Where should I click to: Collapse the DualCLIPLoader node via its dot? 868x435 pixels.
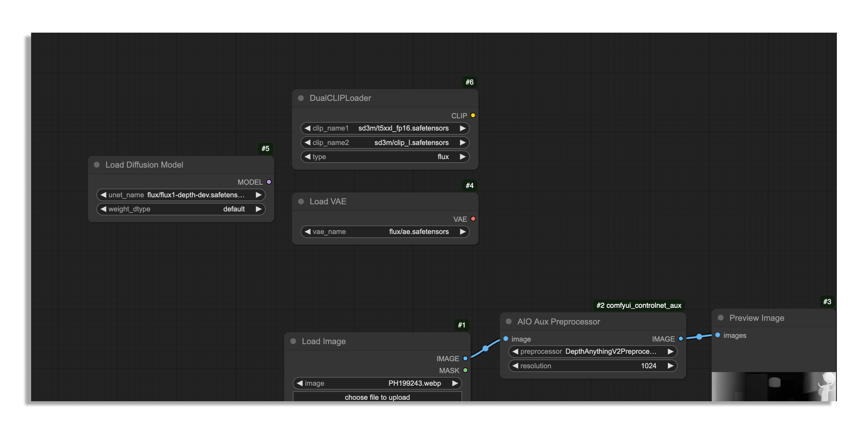[x=301, y=98]
